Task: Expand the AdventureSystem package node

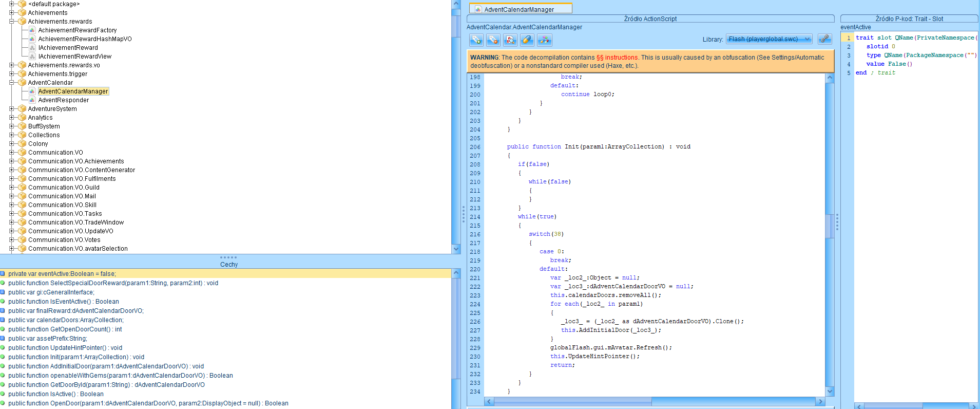Action: tap(11, 108)
